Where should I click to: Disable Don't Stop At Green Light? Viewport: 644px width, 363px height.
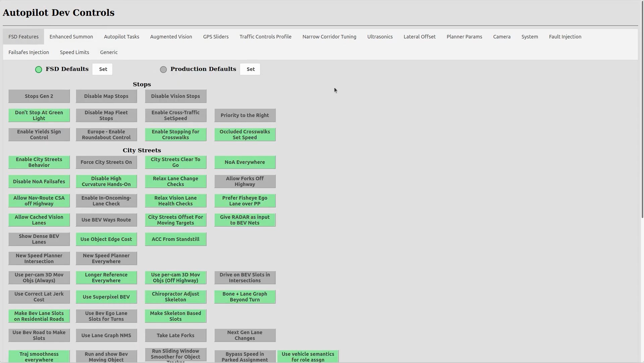(39, 116)
